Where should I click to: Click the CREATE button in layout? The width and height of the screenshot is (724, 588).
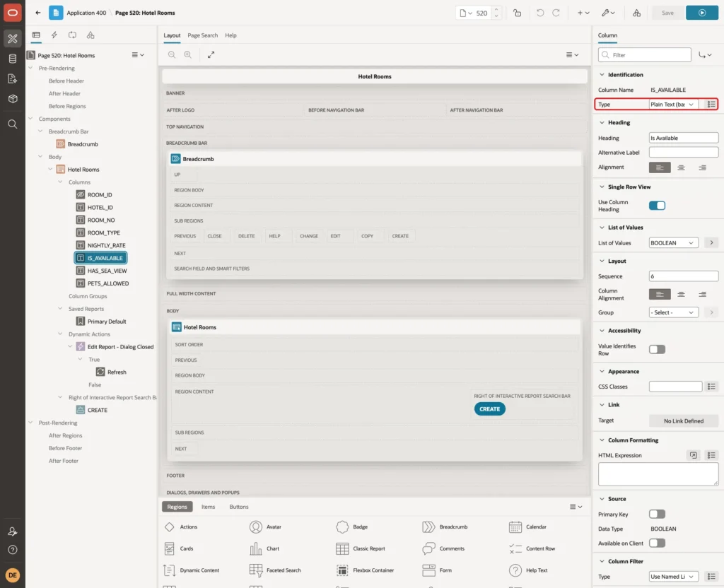(489, 409)
